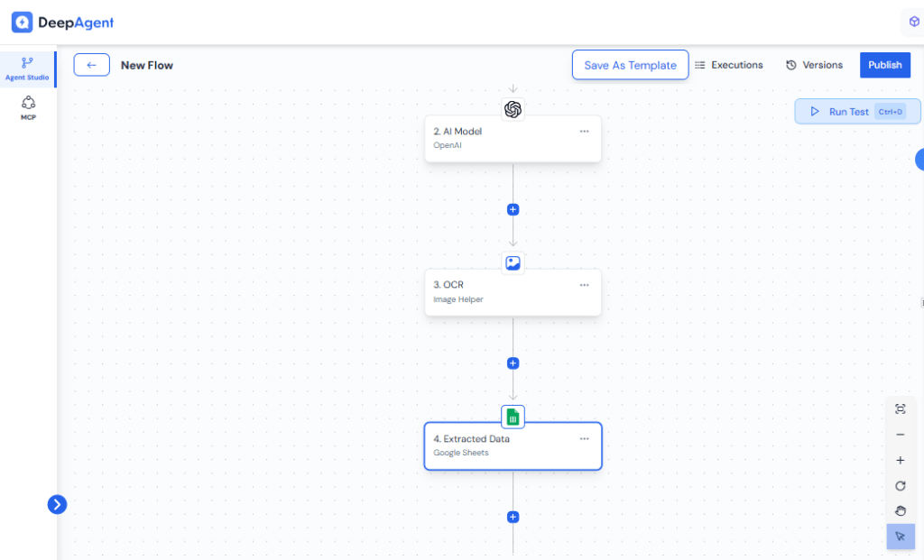Click the Google Sheets icon on Extracted Data

(513, 416)
